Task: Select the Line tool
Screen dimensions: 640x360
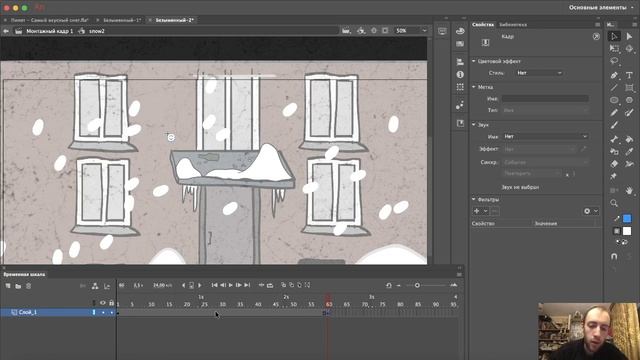Action: point(614,88)
